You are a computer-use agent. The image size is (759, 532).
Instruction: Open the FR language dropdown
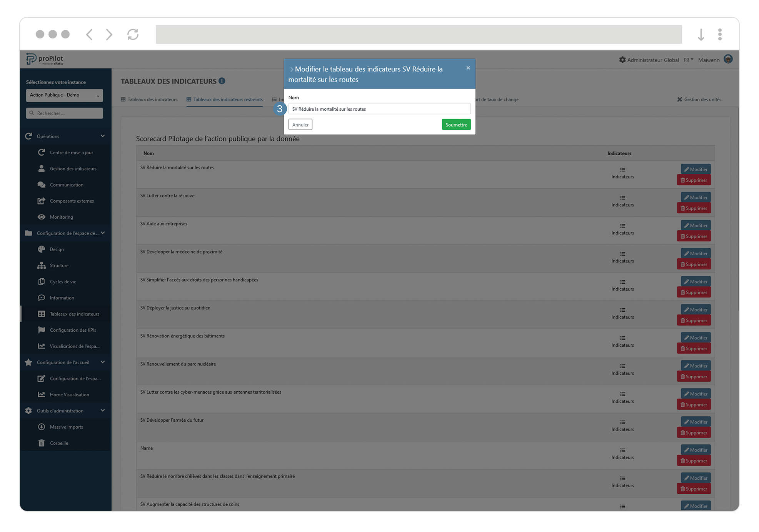click(688, 60)
